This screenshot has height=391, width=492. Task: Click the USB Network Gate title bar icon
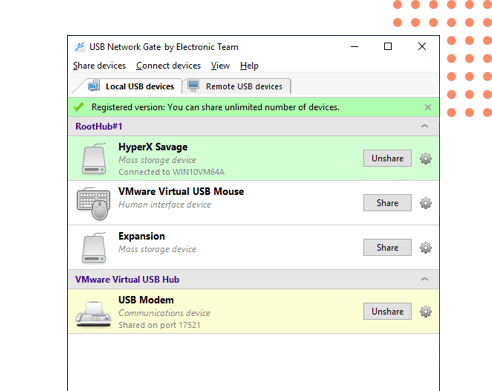79,47
